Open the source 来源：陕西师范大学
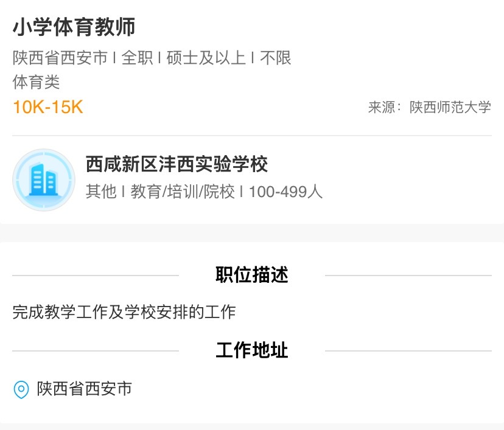504x430 pixels. pos(429,108)
